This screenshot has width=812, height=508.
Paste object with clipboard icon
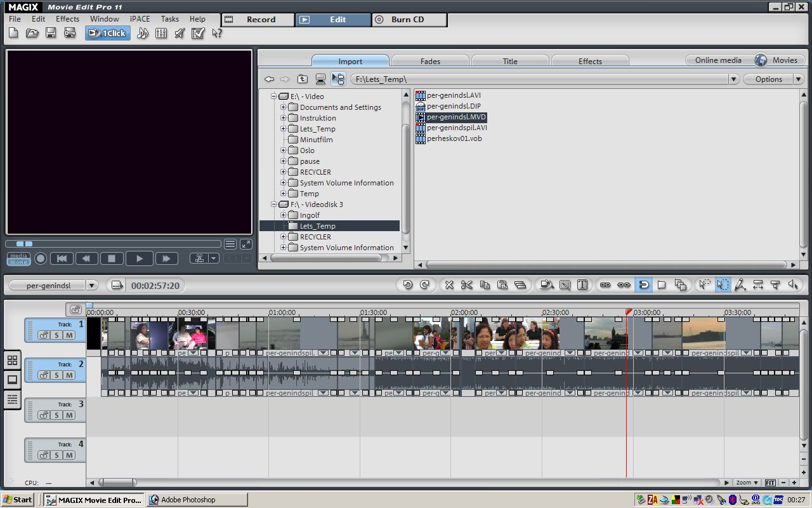(x=502, y=285)
